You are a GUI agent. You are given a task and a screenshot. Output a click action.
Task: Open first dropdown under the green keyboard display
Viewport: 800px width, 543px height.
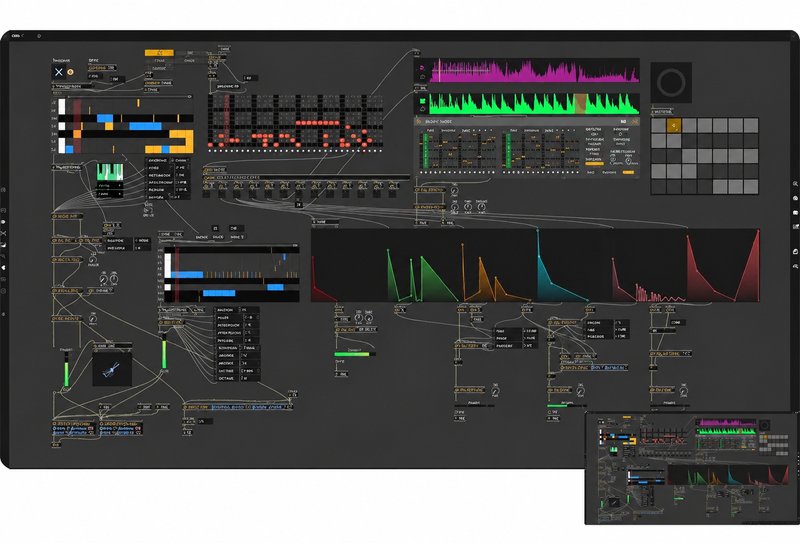click(x=110, y=186)
